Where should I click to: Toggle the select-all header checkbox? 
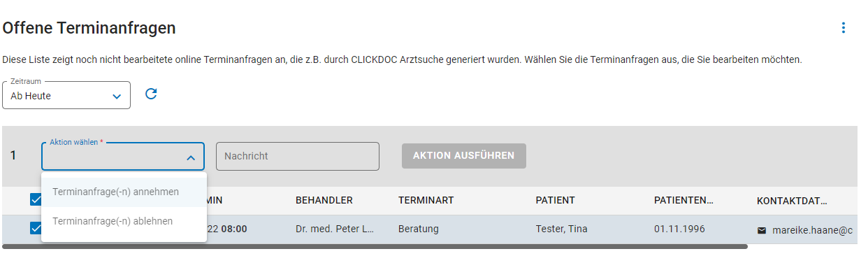[x=36, y=200]
